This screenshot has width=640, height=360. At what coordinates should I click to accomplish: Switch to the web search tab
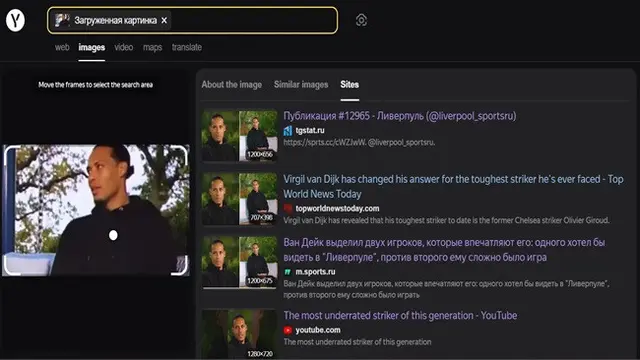pyautogui.click(x=62, y=47)
